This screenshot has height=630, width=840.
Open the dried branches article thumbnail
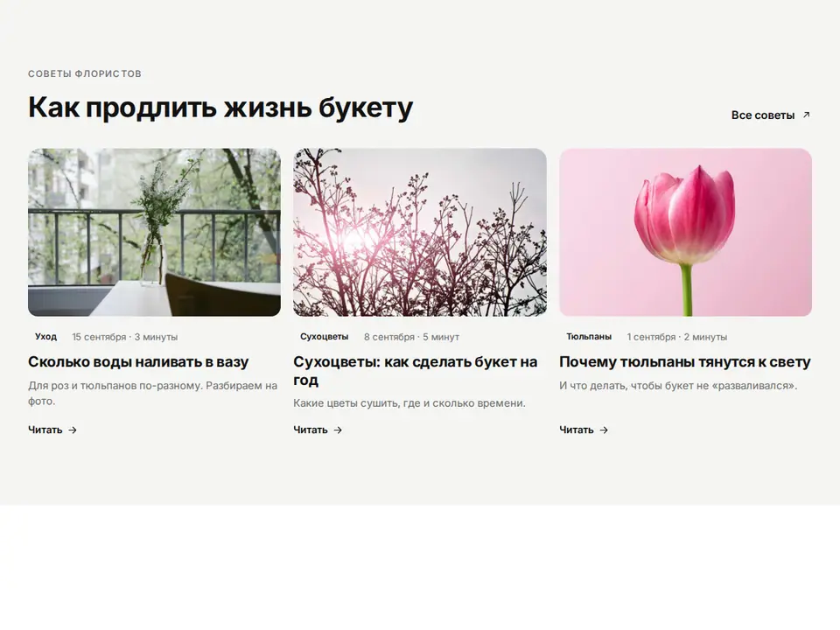(420, 232)
